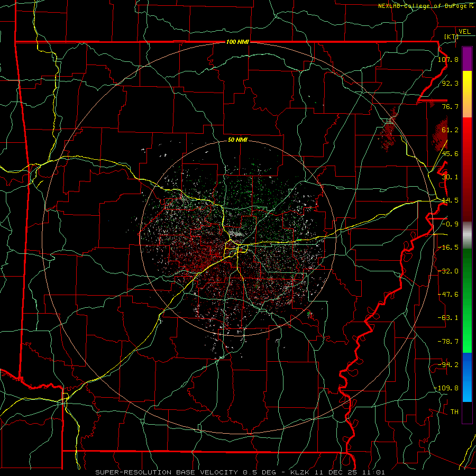Pick the blue segment of the velocity color bar
Viewport: 476px width, 476px height.
coord(467,377)
